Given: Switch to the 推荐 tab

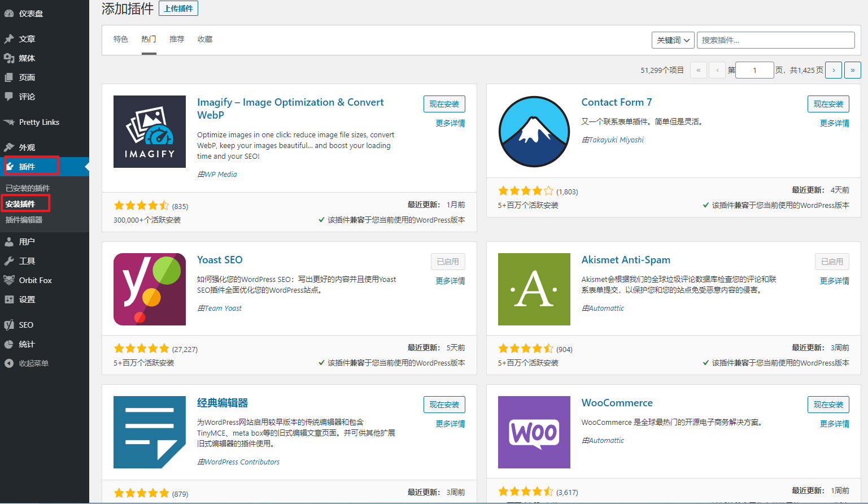Looking at the screenshot, I should pyautogui.click(x=177, y=39).
